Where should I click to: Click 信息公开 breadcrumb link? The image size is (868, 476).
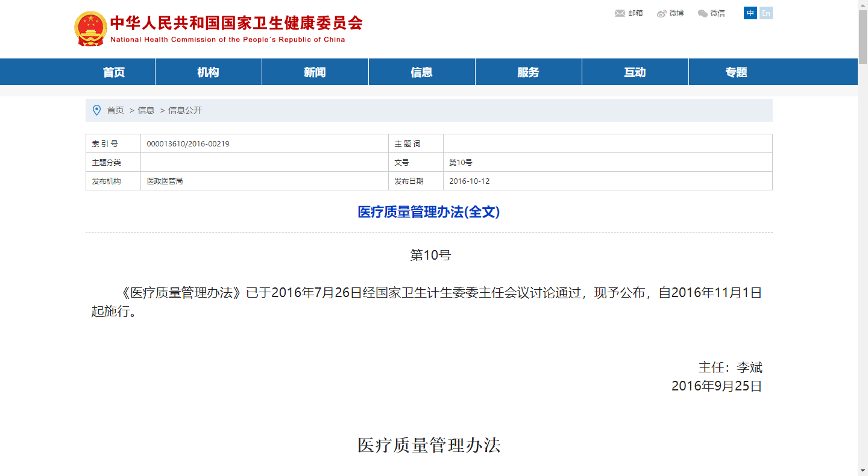(x=185, y=110)
